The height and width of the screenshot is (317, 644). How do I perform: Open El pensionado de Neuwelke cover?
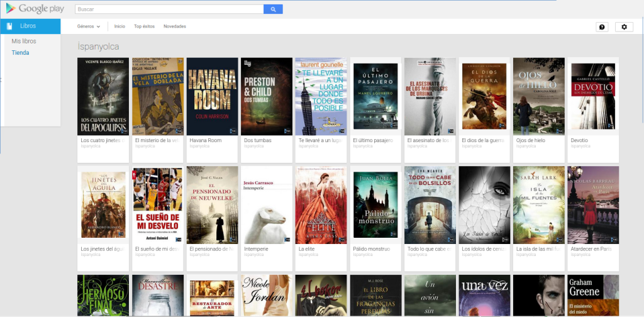[x=213, y=205]
